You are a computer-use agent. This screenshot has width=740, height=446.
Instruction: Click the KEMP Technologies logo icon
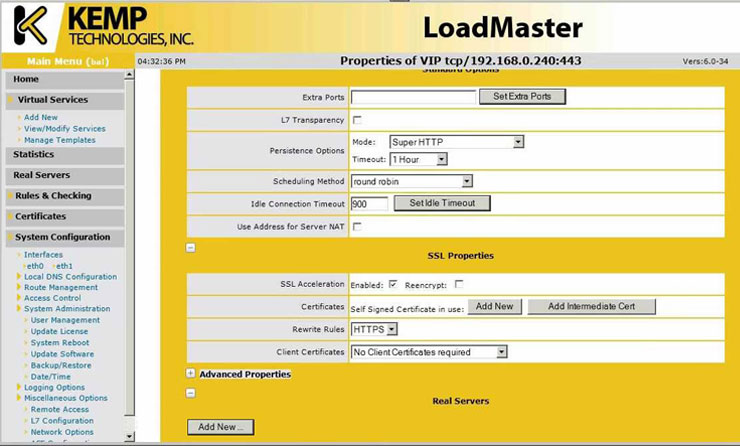coord(30,25)
